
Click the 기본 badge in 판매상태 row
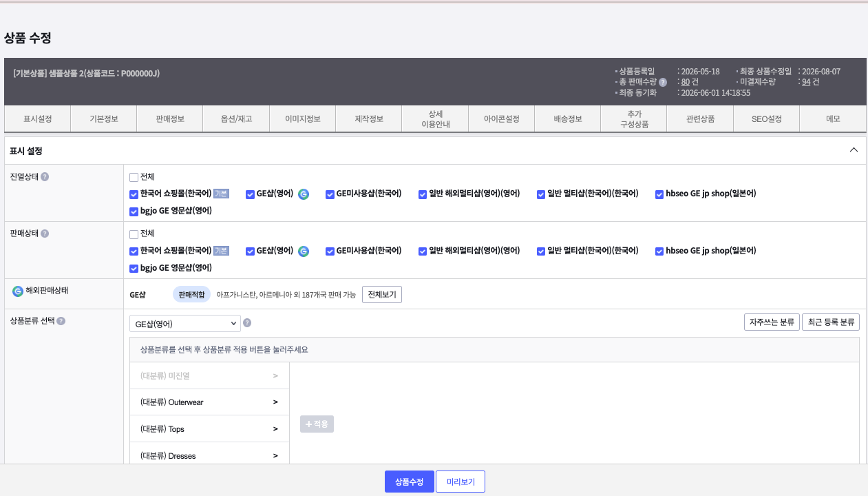pos(220,251)
